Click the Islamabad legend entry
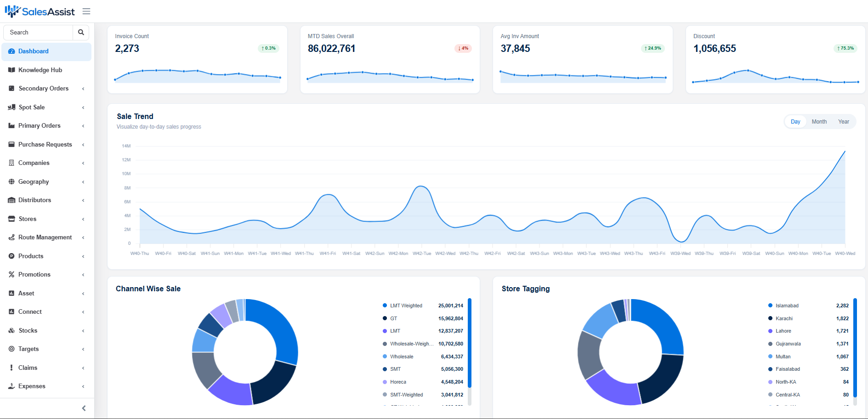Viewport: 868px width, 419px height. pyautogui.click(x=808, y=306)
